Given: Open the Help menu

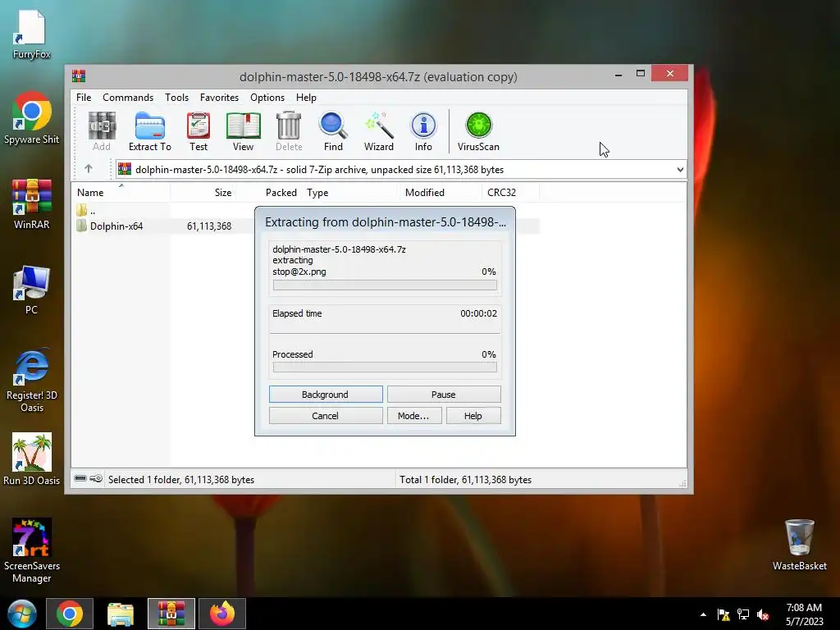Looking at the screenshot, I should pyautogui.click(x=307, y=98).
